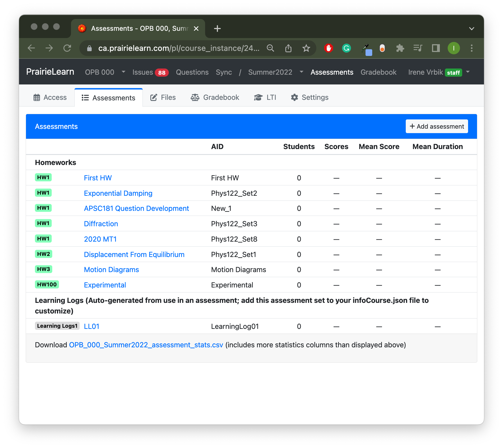Image resolution: width=503 pixels, height=448 pixels.
Task: Open Questions in the top navbar
Action: point(192,72)
